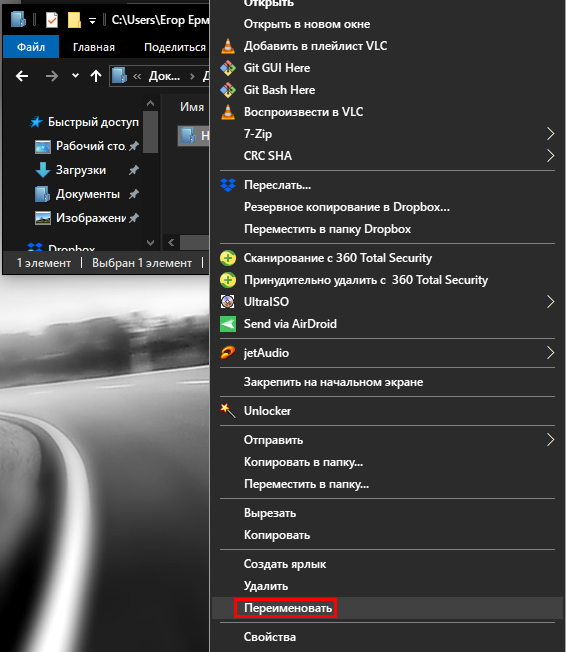Expand the 7-Zip submenu arrow

pyautogui.click(x=550, y=134)
